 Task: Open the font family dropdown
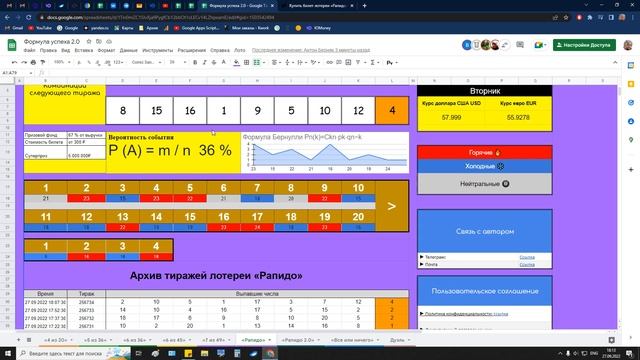coord(147,62)
